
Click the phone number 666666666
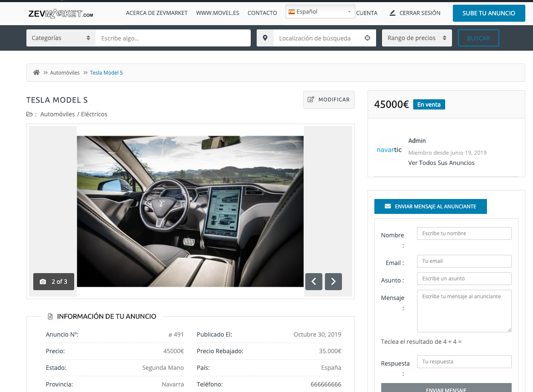pos(326,384)
